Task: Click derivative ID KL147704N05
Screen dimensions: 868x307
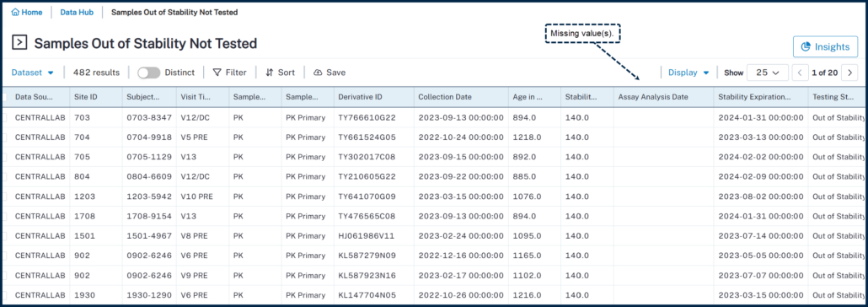Action: (367, 295)
